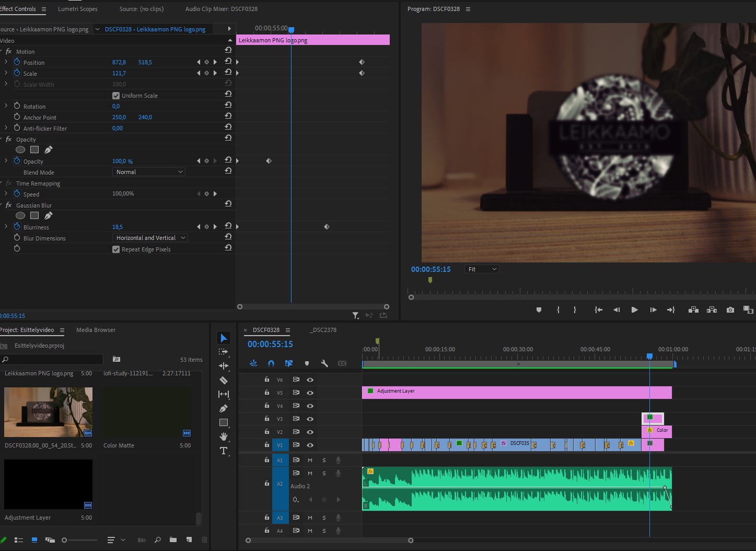Hide track V5 using its eye icon

(310, 393)
